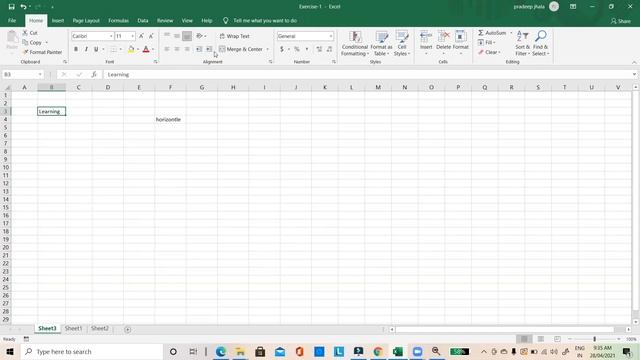Click the zoom slider in the status bar
Screen dimensions: 640x360
[594, 339]
